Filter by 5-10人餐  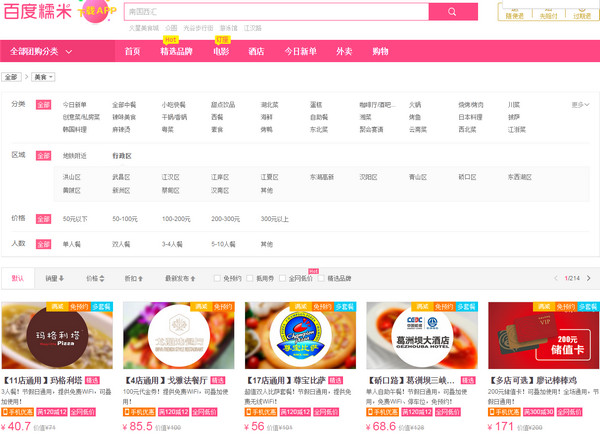pos(223,244)
